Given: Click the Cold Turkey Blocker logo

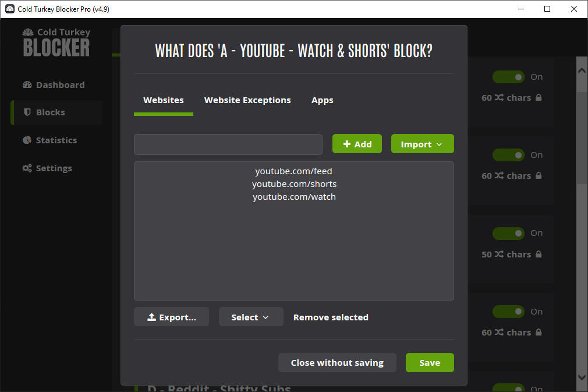Looking at the screenshot, I should [x=56, y=43].
